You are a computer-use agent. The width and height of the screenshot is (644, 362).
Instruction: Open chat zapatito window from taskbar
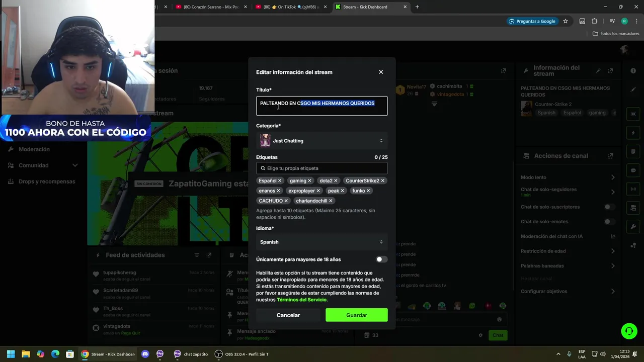pyautogui.click(x=190, y=354)
